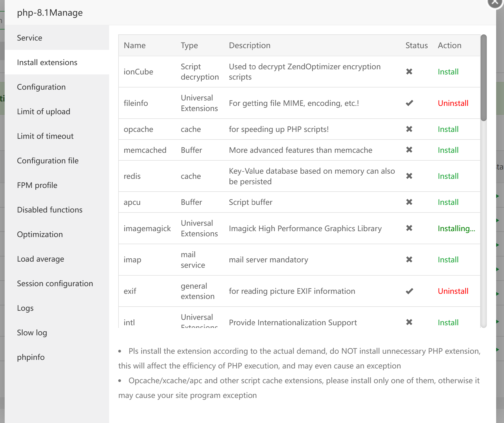Open the Disabled functions section
Viewport: 504px width, 423px height.
tap(50, 210)
